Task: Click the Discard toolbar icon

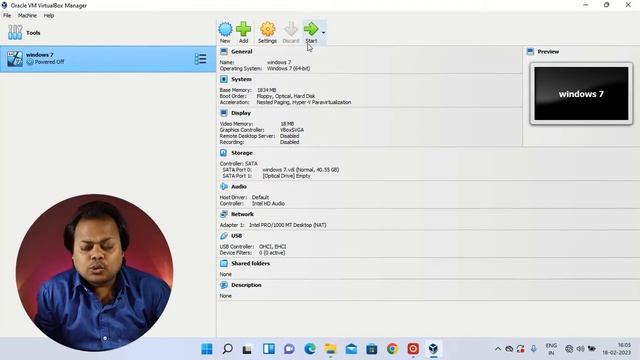Action: (291, 29)
